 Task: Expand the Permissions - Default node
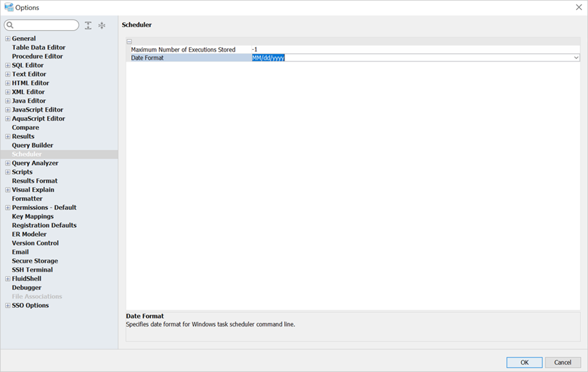[8, 208]
